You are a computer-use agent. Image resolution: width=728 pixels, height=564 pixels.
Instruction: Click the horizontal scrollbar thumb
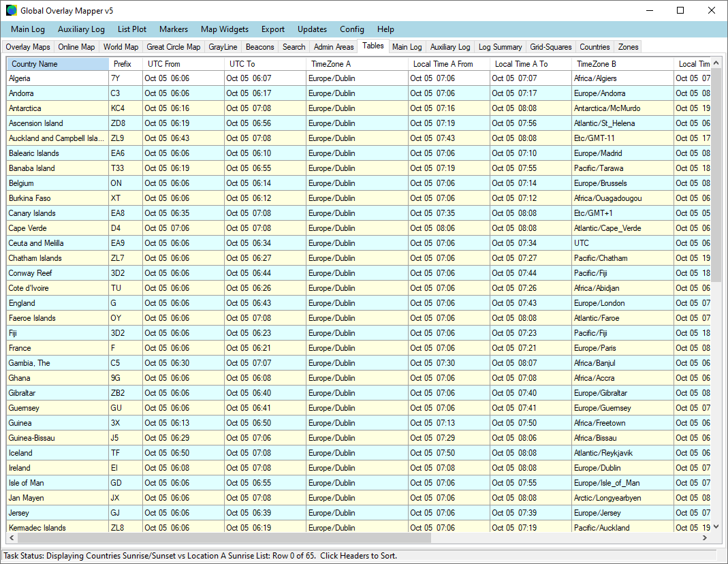224,537
